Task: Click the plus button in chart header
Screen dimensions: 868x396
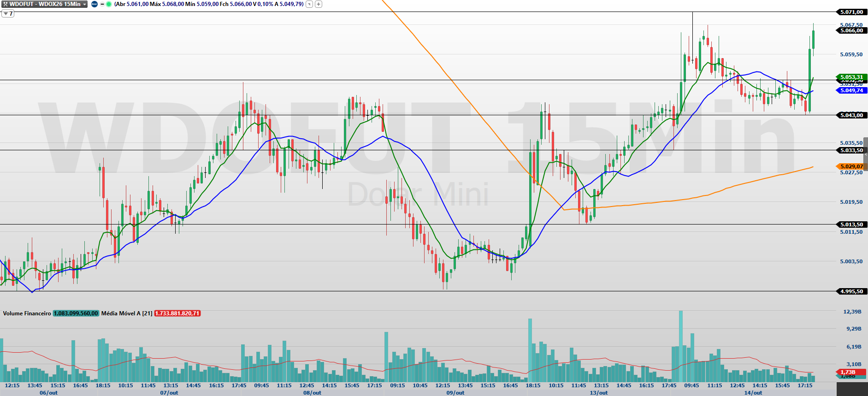Action: pos(319,4)
